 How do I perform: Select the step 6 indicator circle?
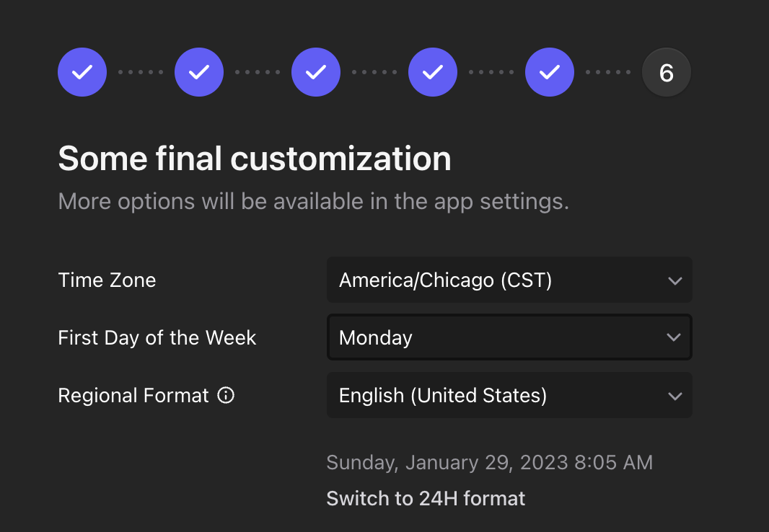pos(667,72)
